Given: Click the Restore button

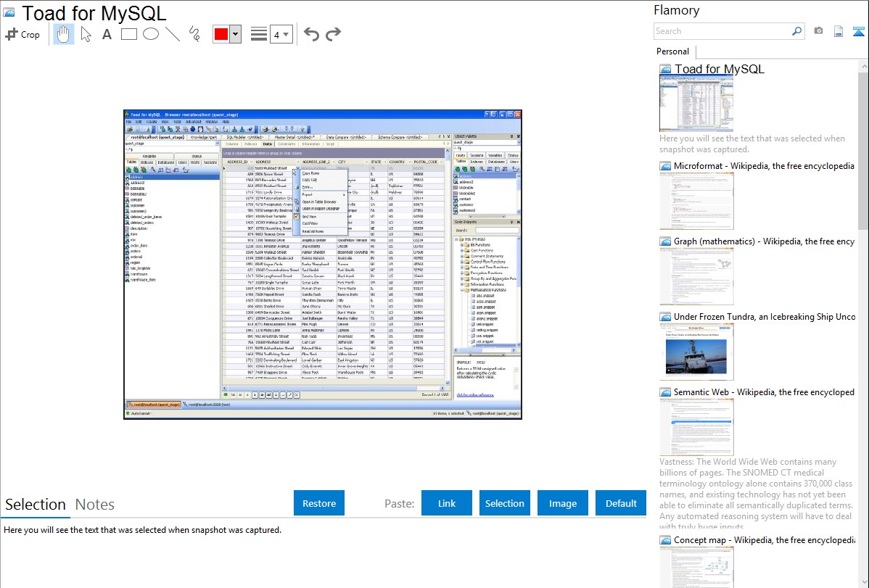Looking at the screenshot, I should [319, 503].
